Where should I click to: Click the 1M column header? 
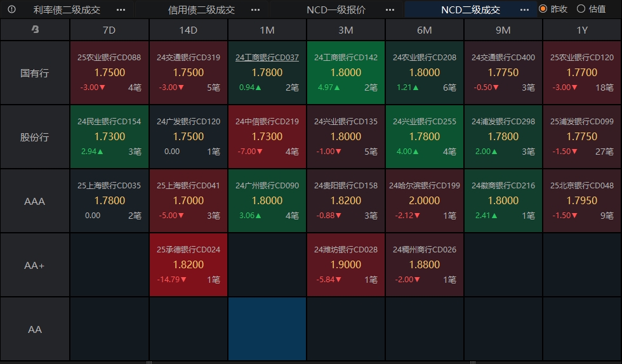pos(267,30)
